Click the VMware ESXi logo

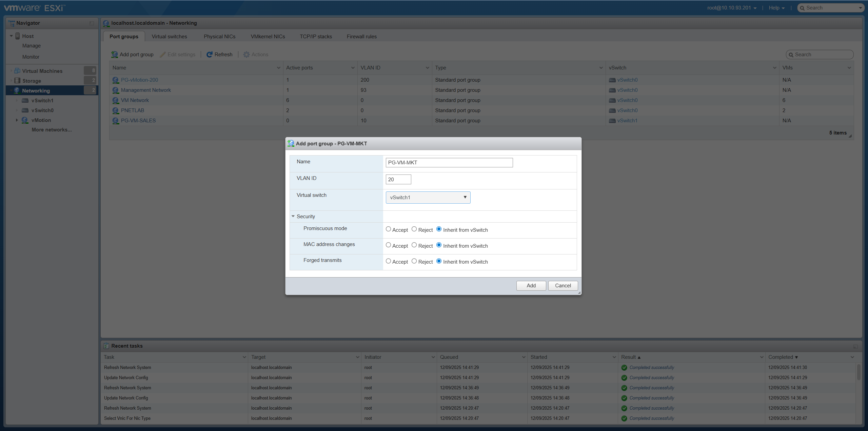click(34, 7)
